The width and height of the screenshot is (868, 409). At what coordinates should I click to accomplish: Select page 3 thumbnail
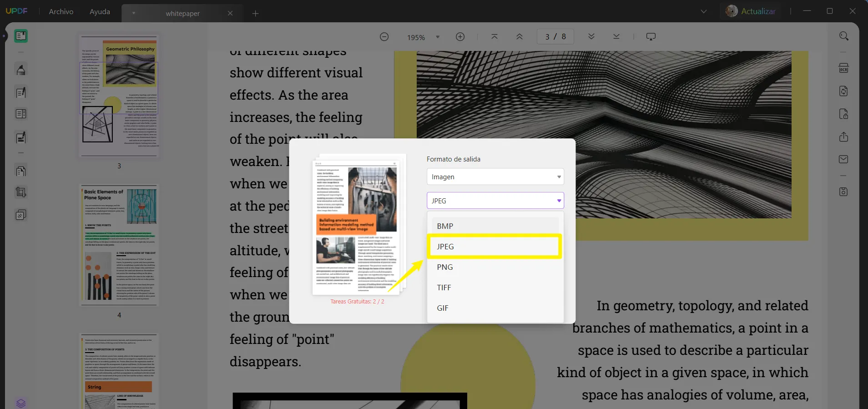[119, 96]
